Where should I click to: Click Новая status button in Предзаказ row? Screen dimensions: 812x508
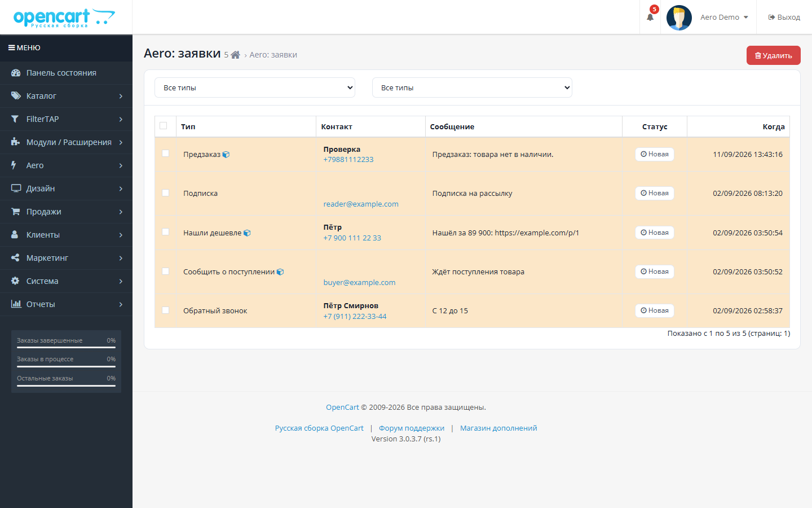coord(655,154)
